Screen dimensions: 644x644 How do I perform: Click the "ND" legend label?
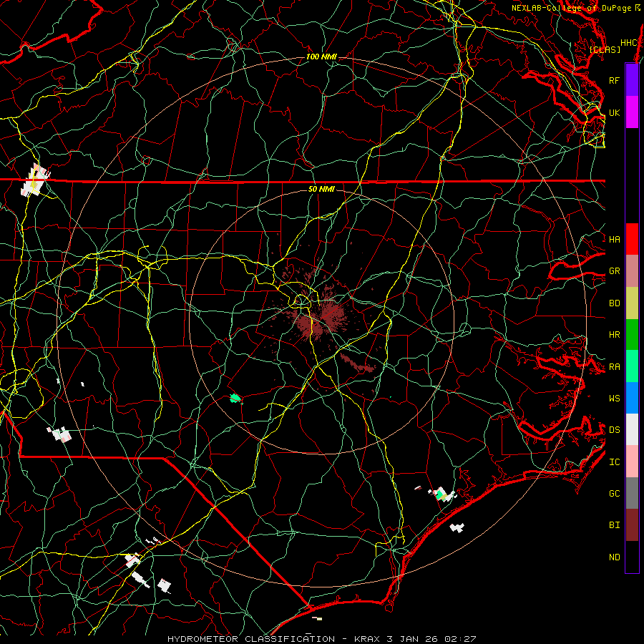(614, 557)
